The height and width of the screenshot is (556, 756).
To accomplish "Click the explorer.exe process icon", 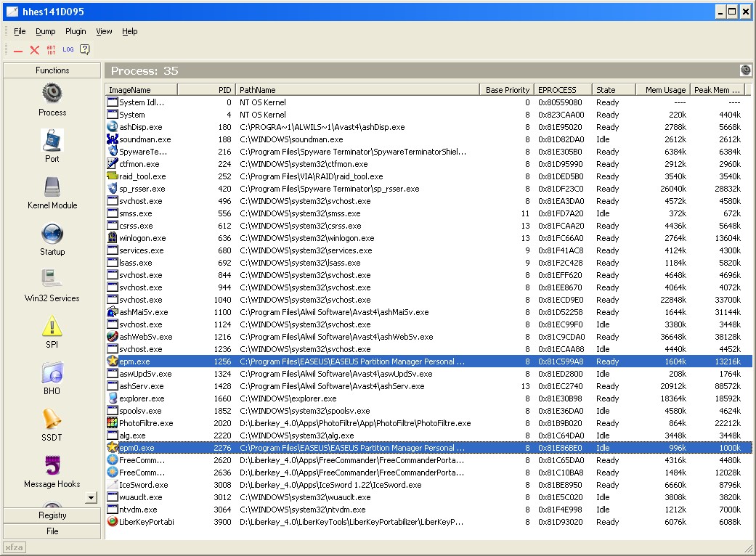I will [x=113, y=398].
